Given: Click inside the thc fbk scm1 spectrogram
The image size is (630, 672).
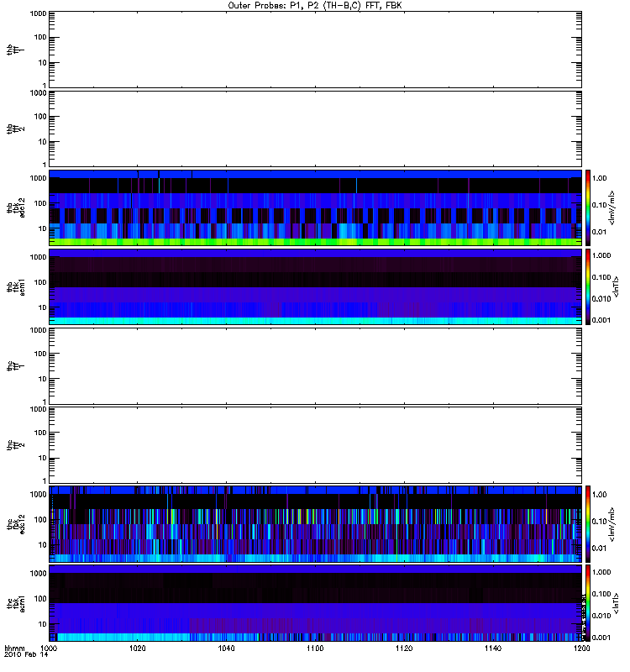Looking at the screenshot, I should click(315, 603).
